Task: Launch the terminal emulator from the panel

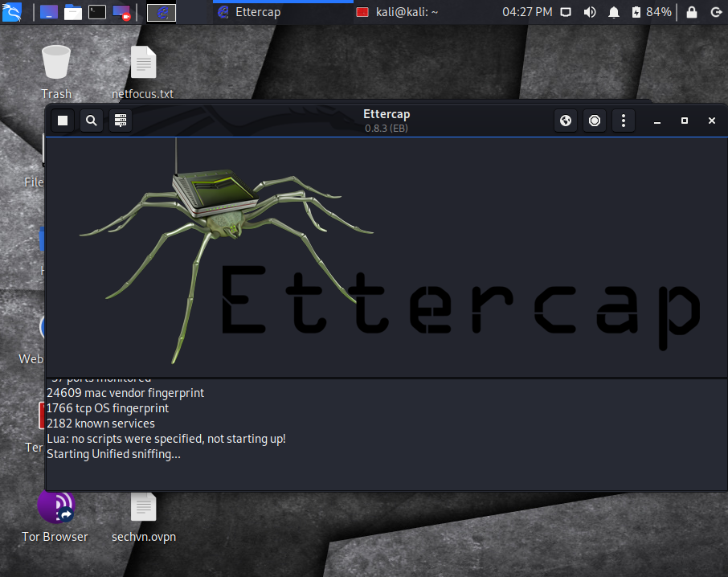Action: tap(97, 12)
